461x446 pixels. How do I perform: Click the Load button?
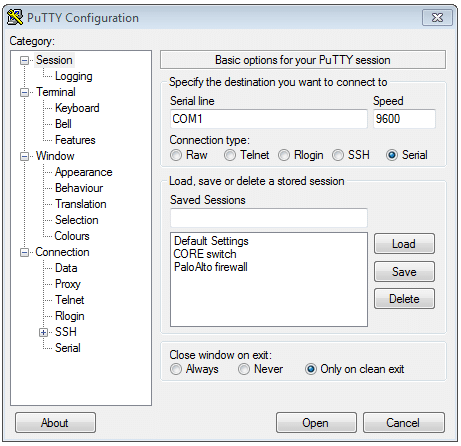(x=404, y=244)
